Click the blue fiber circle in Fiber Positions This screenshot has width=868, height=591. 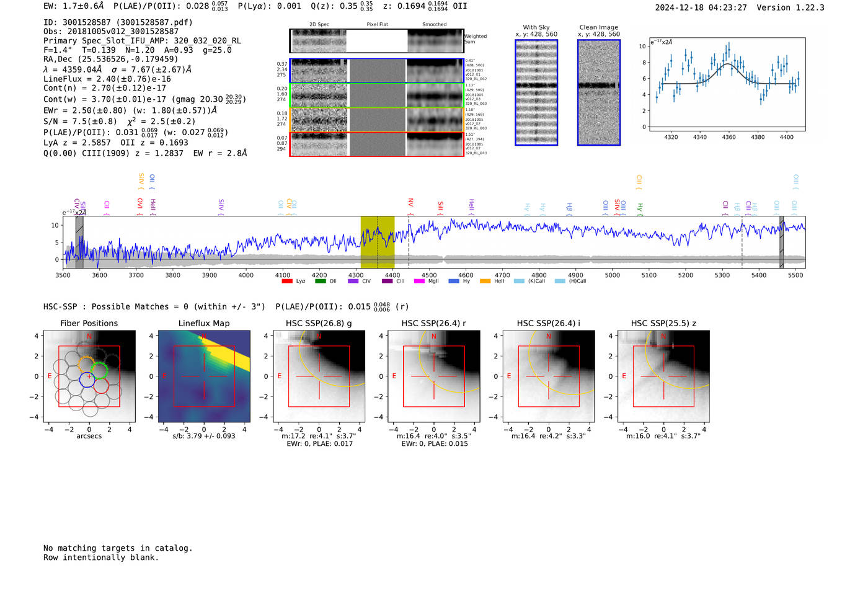pos(87,378)
